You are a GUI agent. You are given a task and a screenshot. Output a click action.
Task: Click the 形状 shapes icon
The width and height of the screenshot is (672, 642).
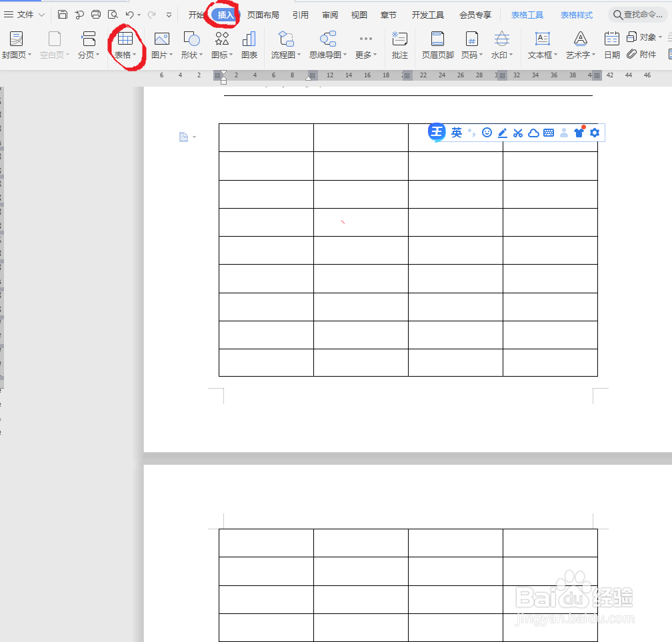[x=191, y=39]
